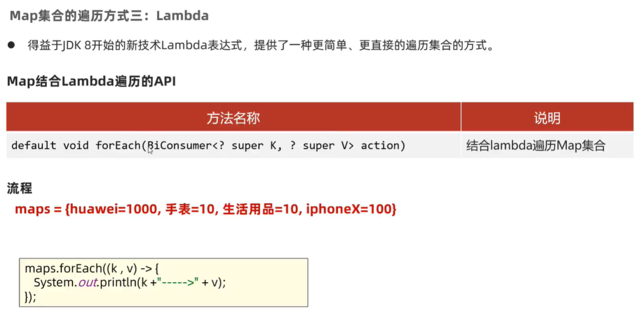Click the 'default void forEach' method signature
Image resolution: width=644 pixels, height=319 pixels.
point(76,146)
